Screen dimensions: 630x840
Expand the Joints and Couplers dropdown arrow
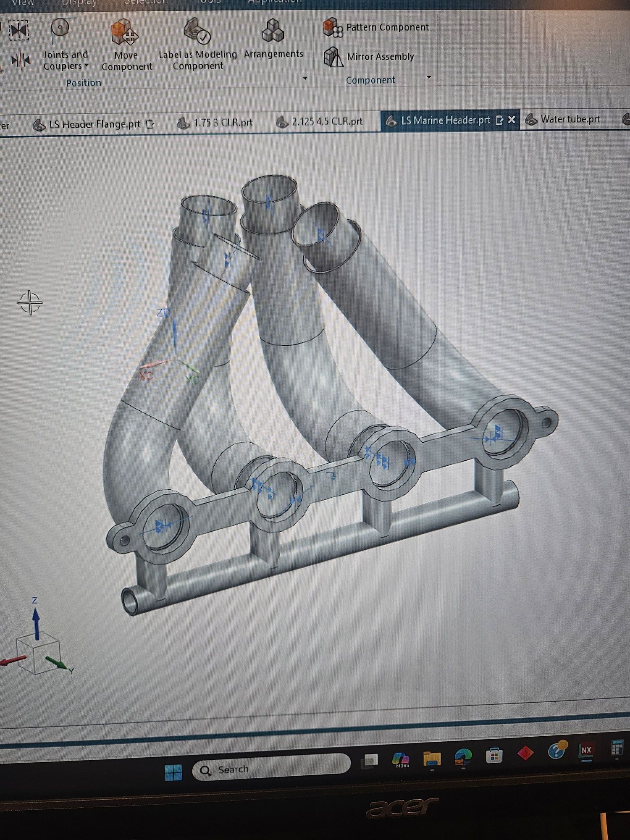(x=87, y=66)
